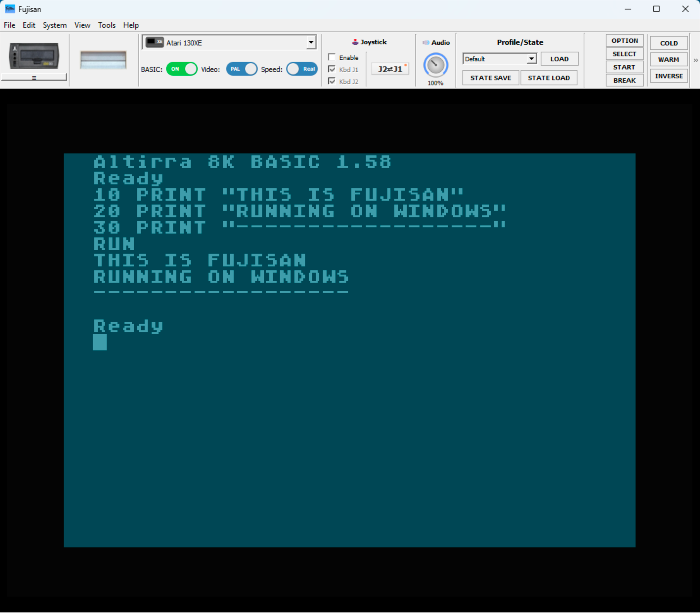Swap joysticks with J2⇄J1 button
The height and width of the screenshot is (613, 700).
pos(390,69)
